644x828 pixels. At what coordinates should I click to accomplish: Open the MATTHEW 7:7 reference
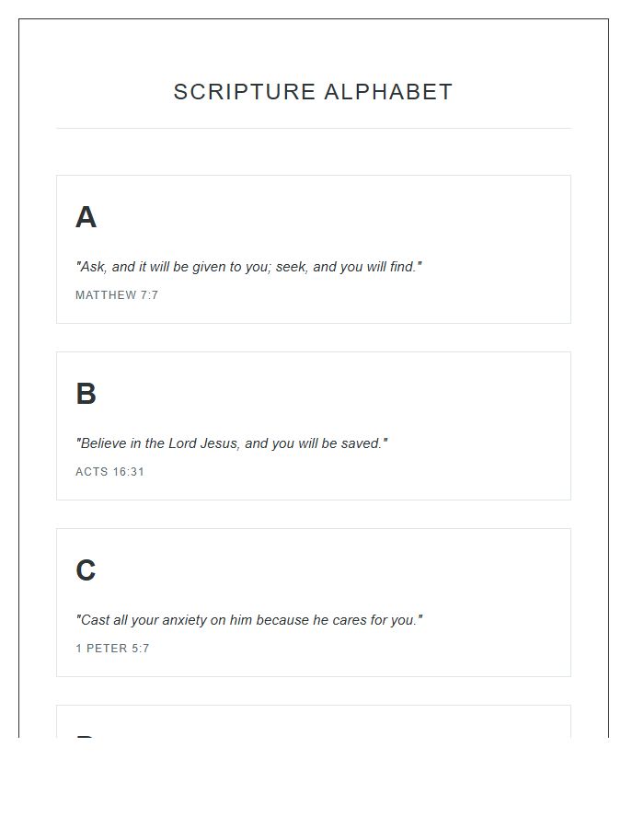tap(117, 295)
